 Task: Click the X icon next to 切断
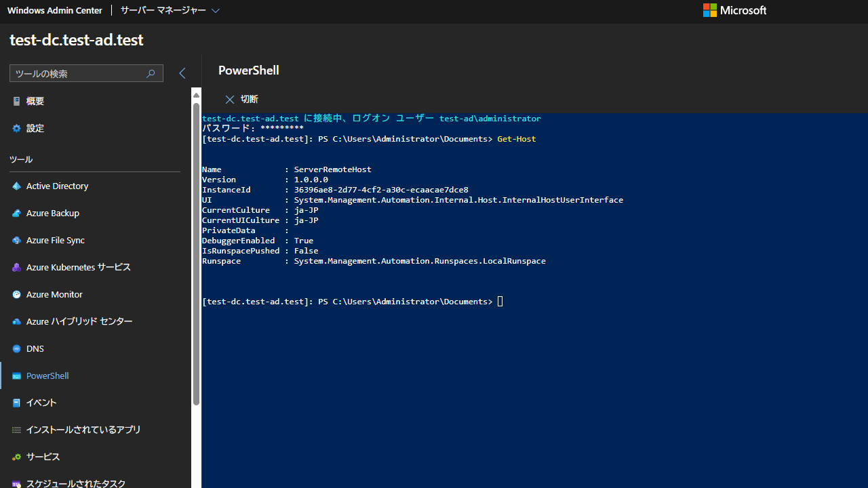click(230, 100)
